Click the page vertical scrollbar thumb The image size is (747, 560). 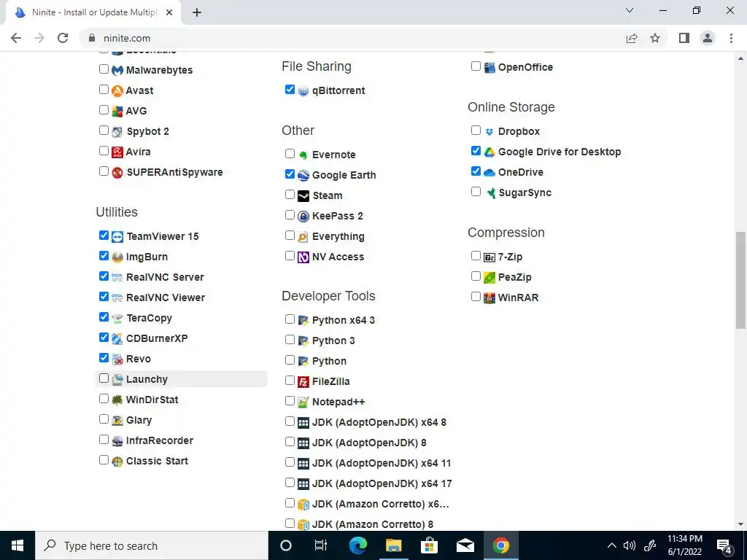(x=740, y=280)
